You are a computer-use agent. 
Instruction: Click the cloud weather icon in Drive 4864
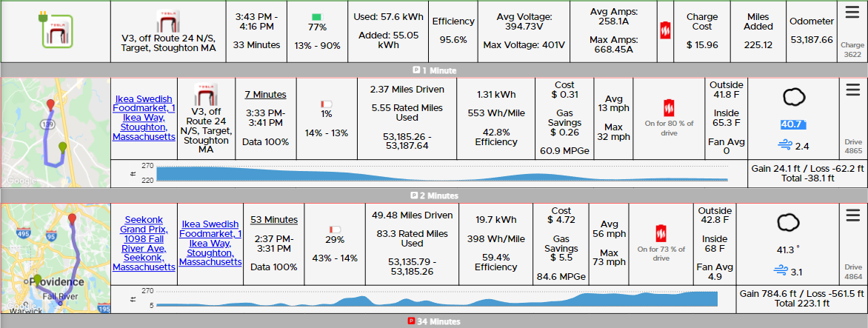point(789,223)
